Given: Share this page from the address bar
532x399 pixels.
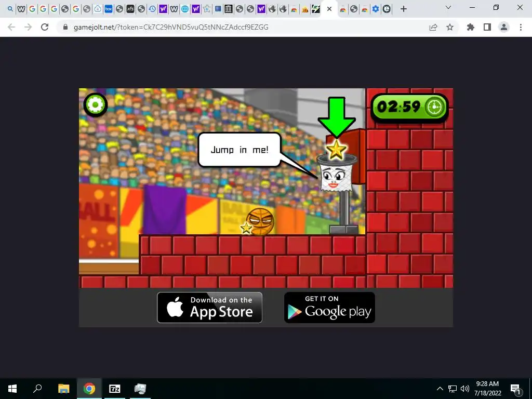Looking at the screenshot, I should pyautogui.click(x=433, y=27).
